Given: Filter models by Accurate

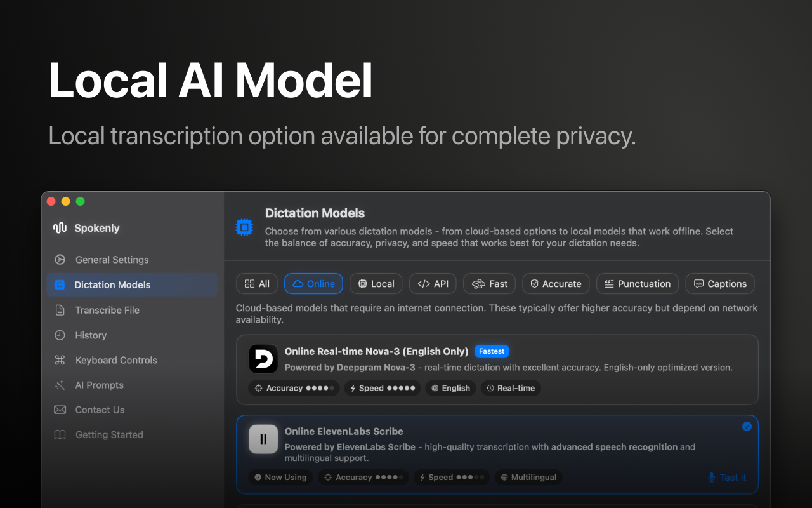Looking at the screenshot, I should point(556,284).
